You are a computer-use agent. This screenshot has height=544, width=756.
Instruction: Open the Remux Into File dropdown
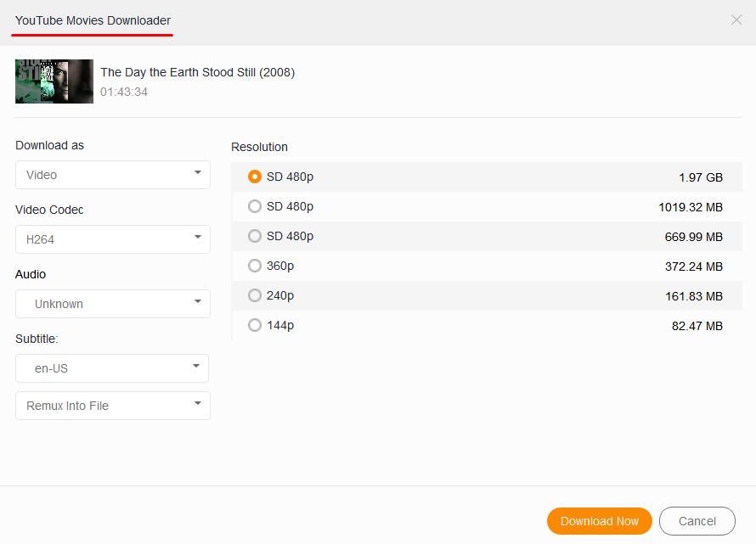pyautogui.click(x=113, y=406)
